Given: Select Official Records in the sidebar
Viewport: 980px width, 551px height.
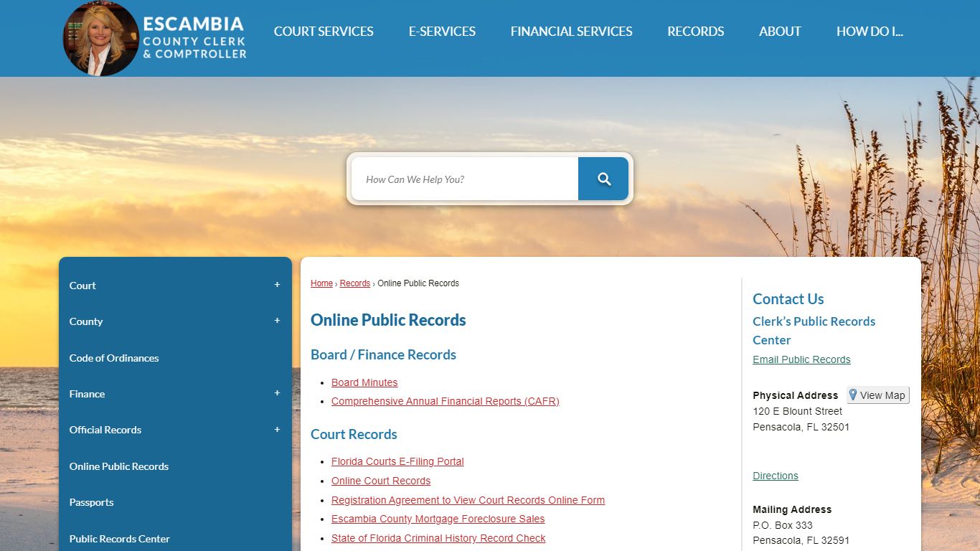Looking at the screenshot, I should click(x=105, y=430).
